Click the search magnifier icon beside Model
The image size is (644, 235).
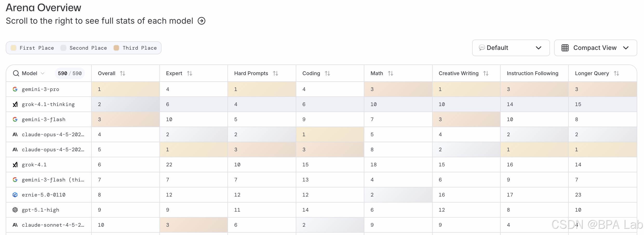click(16, 73)
